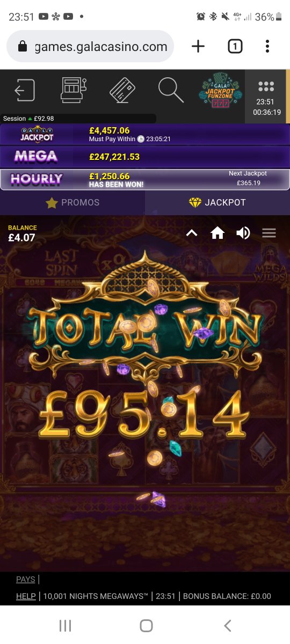Open the nine-dot grid menu
Image resolution: width=290 pixels, height=644 pixels.
(266, 86)
